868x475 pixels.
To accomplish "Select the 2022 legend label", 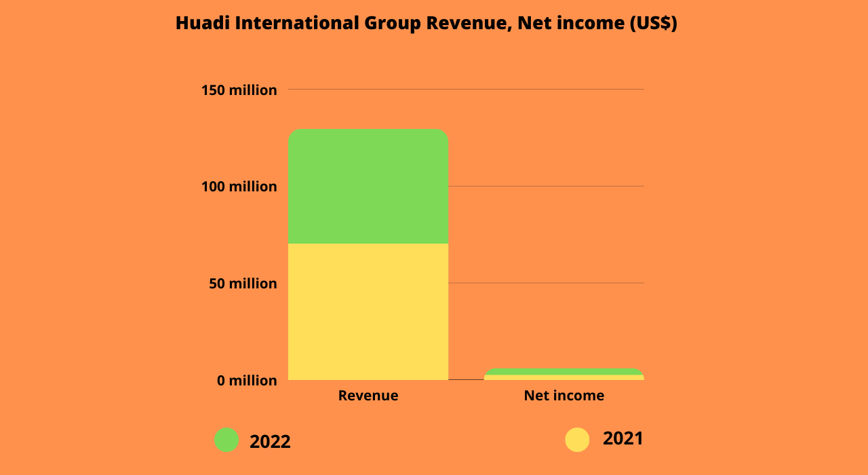I will point(270,442).
